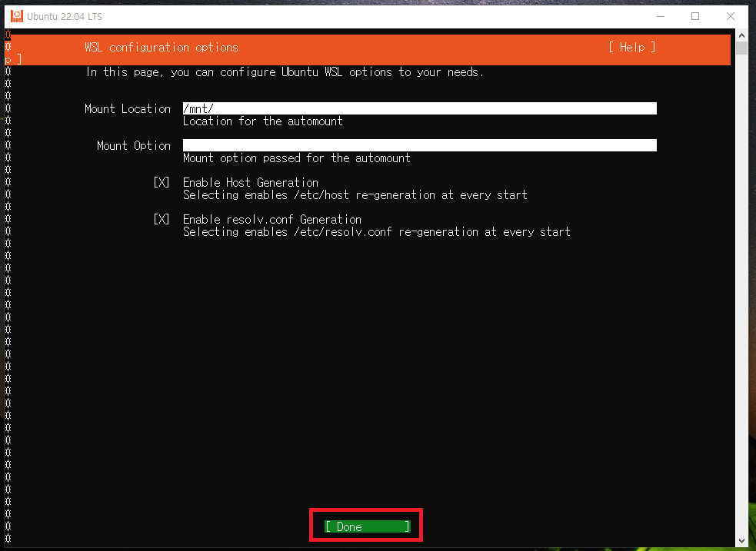Activate the green Done button
The width and height of the screenshot is (756, 551).
point(368,526)
